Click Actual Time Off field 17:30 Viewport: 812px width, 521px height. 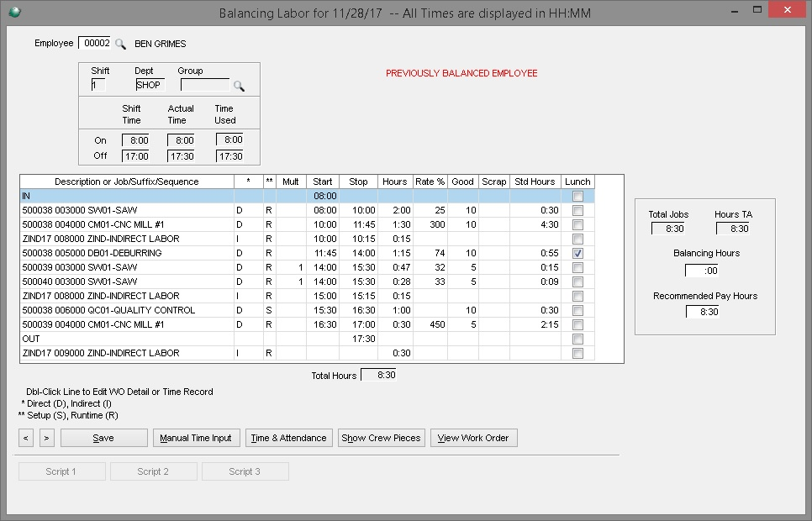click(181, 156)
